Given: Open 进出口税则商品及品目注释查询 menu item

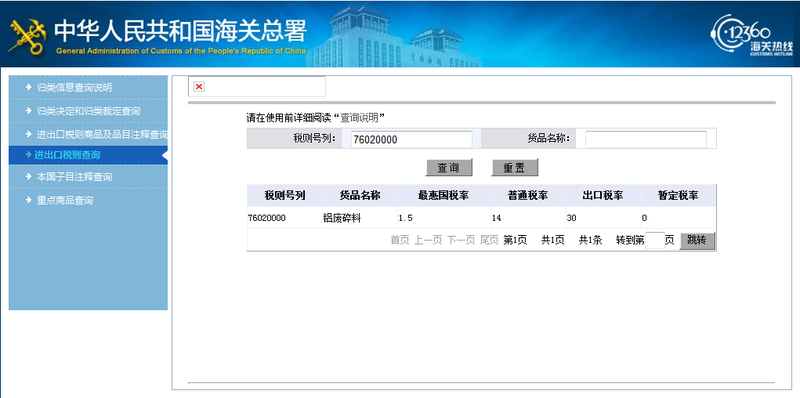Looking at the screenshot, I should pos(102,134).
